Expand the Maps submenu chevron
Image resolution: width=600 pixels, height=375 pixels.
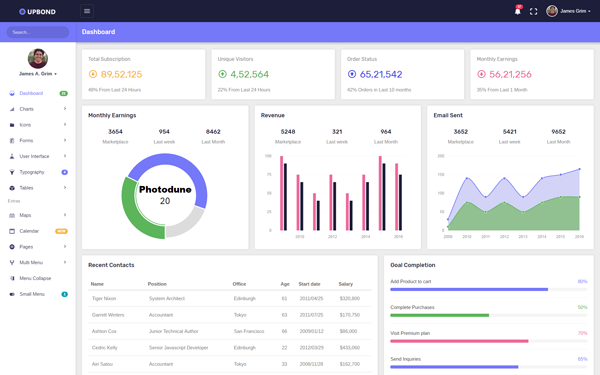(x=65, y=215)
